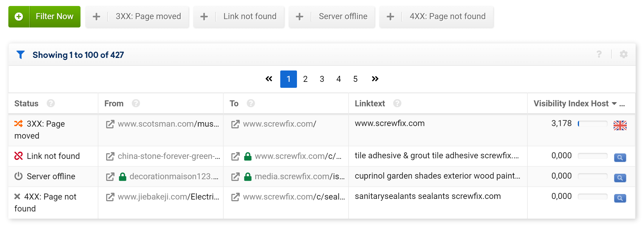Viewport: 644px width, 227px height.
Task: Open external icon for www.screwfix.com/ target
Action: (235, 124)
